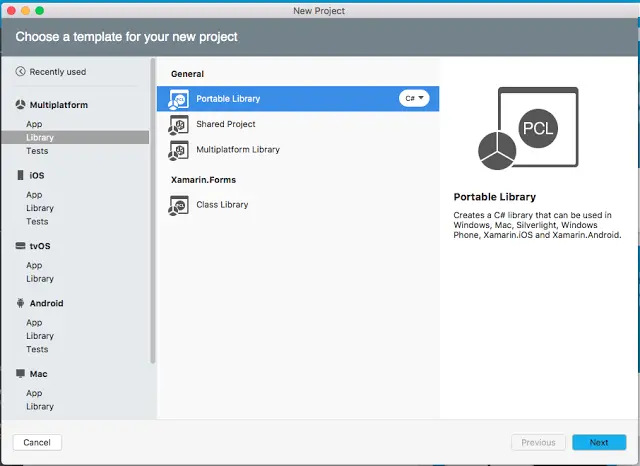This screenshot has width=640, height=466.
Task: Click the iOS phone icon
Action: coord(20,175)
